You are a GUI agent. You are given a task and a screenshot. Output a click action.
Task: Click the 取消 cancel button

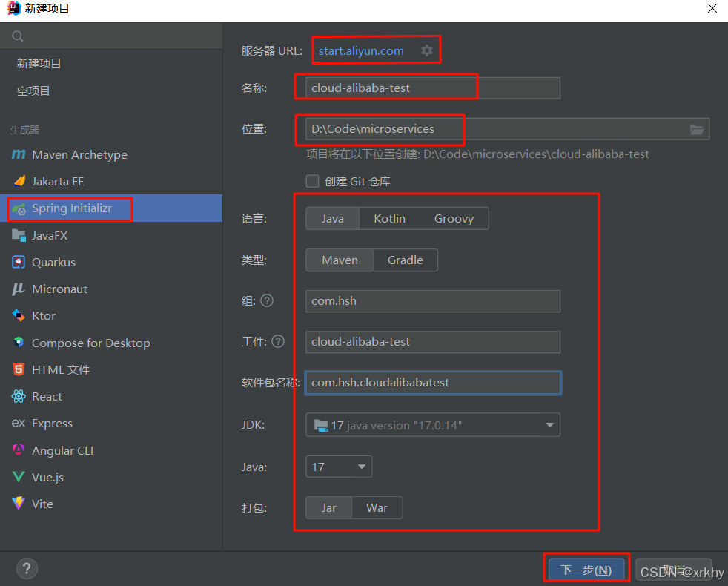pyautogui.click(x=673, y=570)
